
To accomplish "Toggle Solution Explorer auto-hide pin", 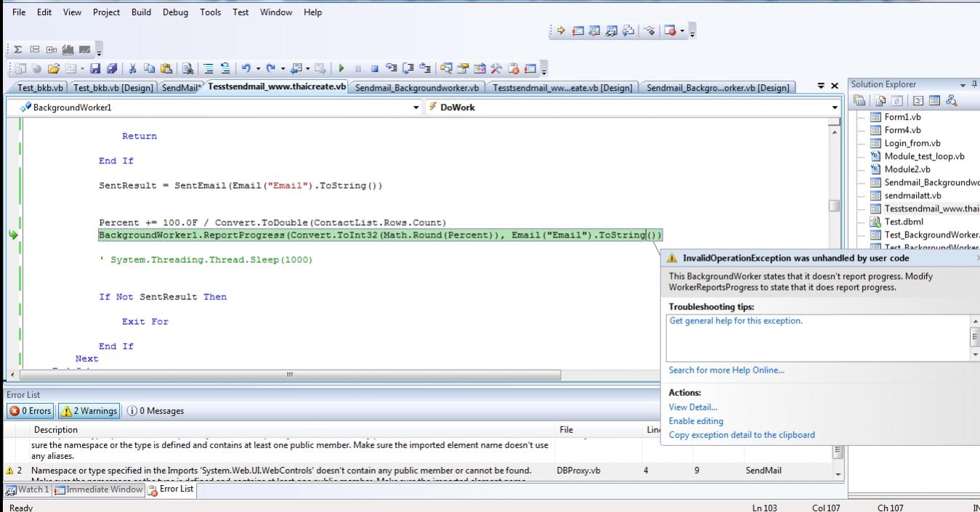I will pos(974,84).
